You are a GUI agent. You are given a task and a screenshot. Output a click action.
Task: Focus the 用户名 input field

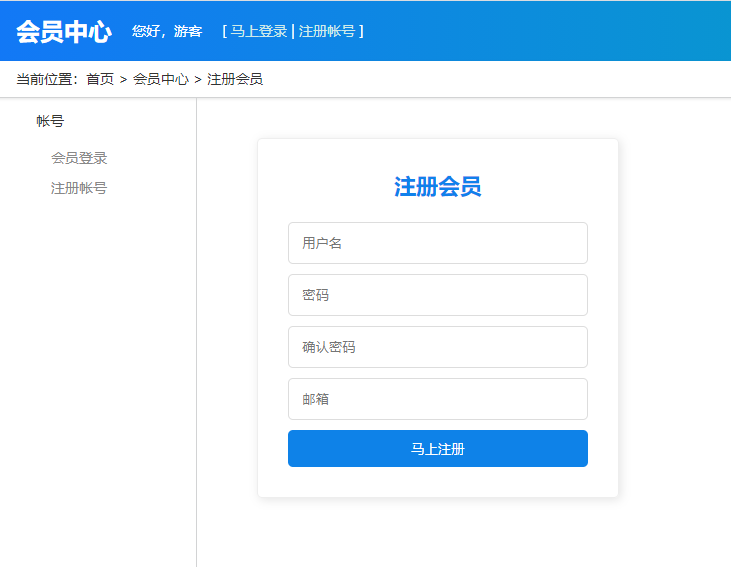(437, 243)
